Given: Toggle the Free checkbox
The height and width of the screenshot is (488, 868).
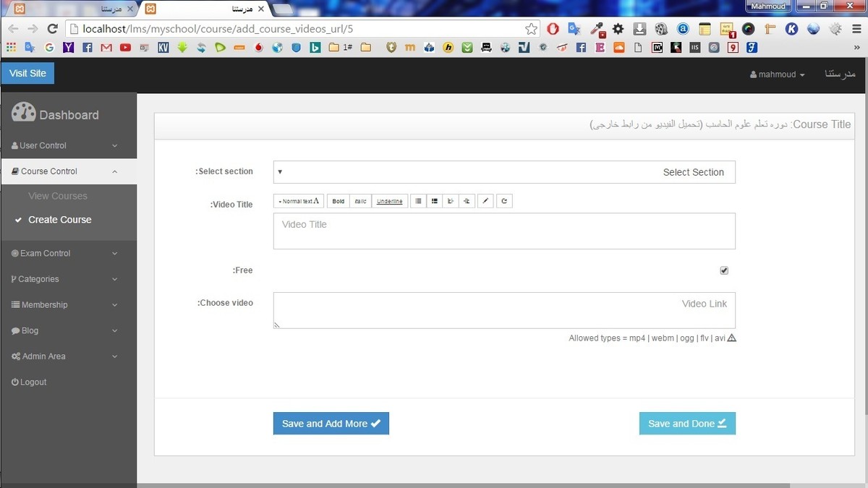Looking at the screenshot, I should 724,270.
